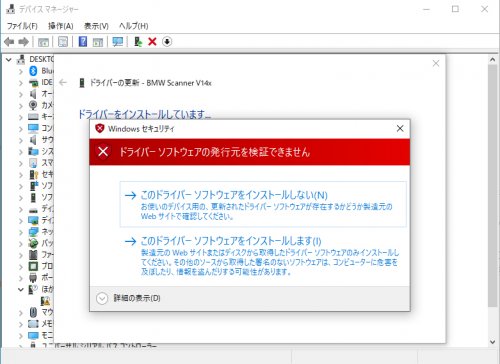500x364 pixels.
Task: Click the show/hide console tree toolbar icon
Action: click(43, 42)
